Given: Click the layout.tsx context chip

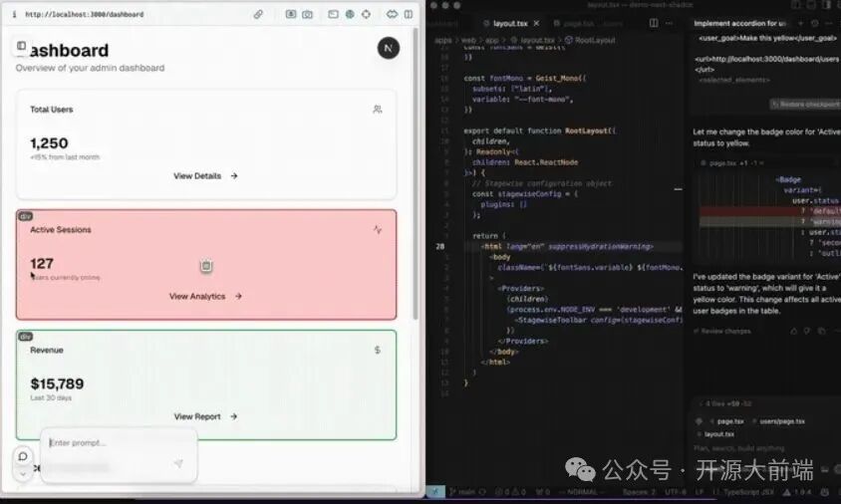Looking at the screenshot, I should (x=716, y=434).
